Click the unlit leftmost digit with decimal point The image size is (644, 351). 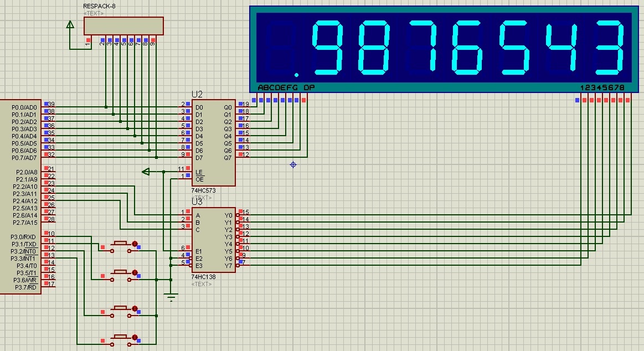282,48
